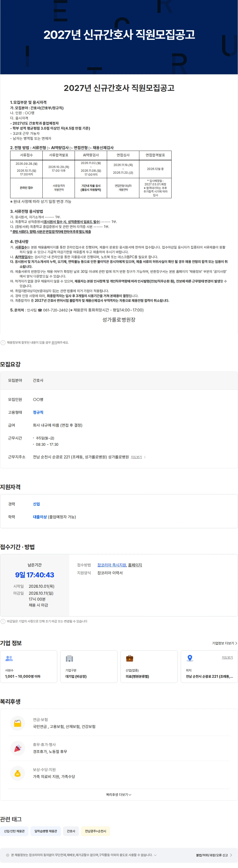
Task: Click 정규직 employment type link
Action: tap(38, 412)
